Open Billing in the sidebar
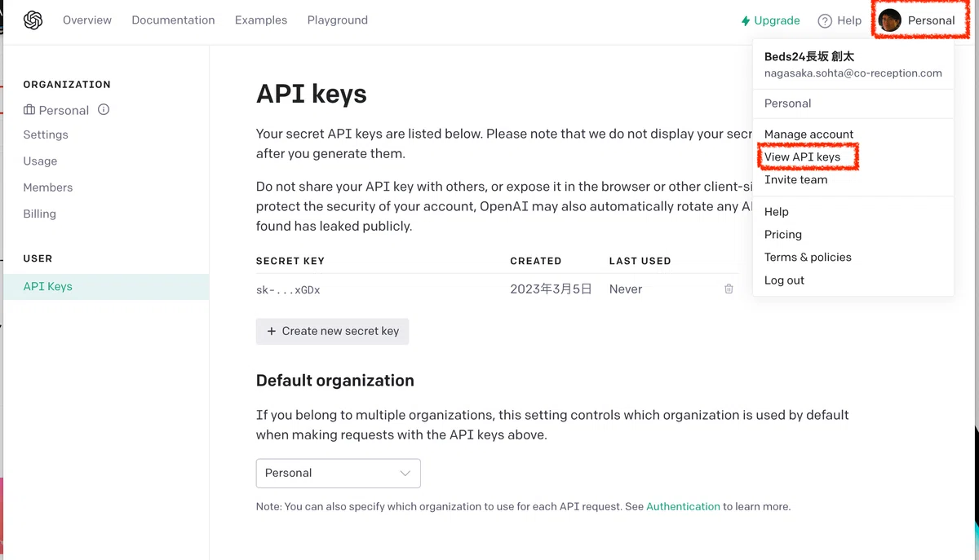This screenshot has width=979, height=560. point(39,214)
